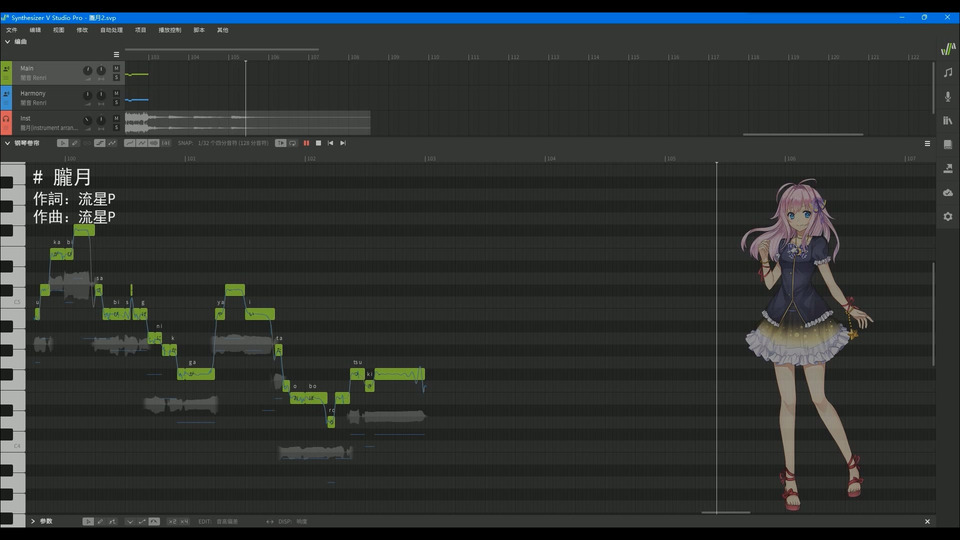Screen dimensions: 960x540
Task: Mute the Harmony track
Action: coord(116,93)
